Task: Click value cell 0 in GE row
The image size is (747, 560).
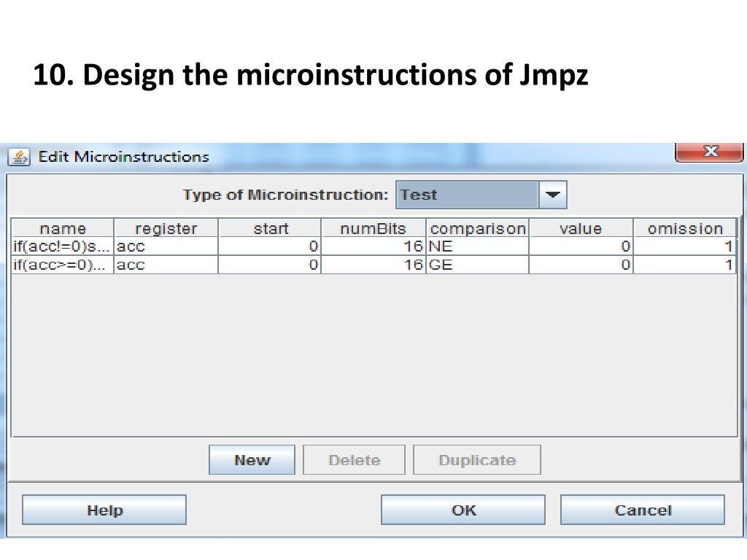Action: click(x=581, y=265)
